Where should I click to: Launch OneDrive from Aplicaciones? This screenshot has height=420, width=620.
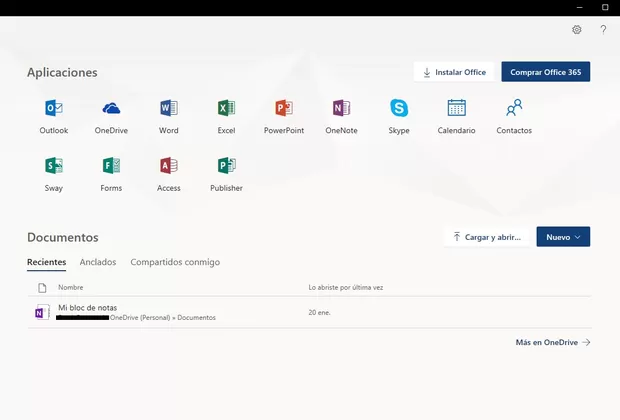point(111,117)
